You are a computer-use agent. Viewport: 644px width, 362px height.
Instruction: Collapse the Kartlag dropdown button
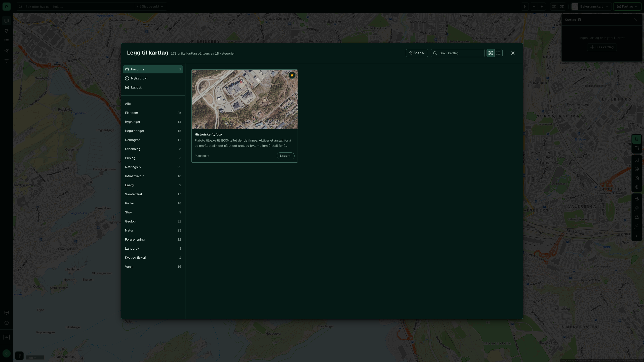(627, 7)
